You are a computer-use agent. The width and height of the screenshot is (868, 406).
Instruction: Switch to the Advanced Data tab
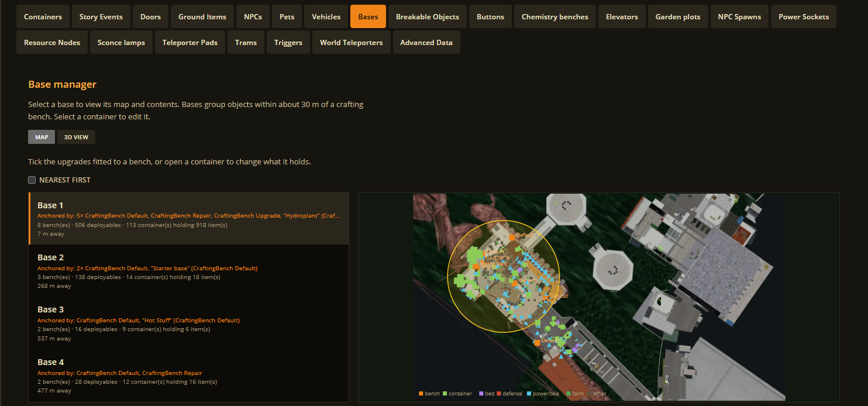(x=426, y=43)
